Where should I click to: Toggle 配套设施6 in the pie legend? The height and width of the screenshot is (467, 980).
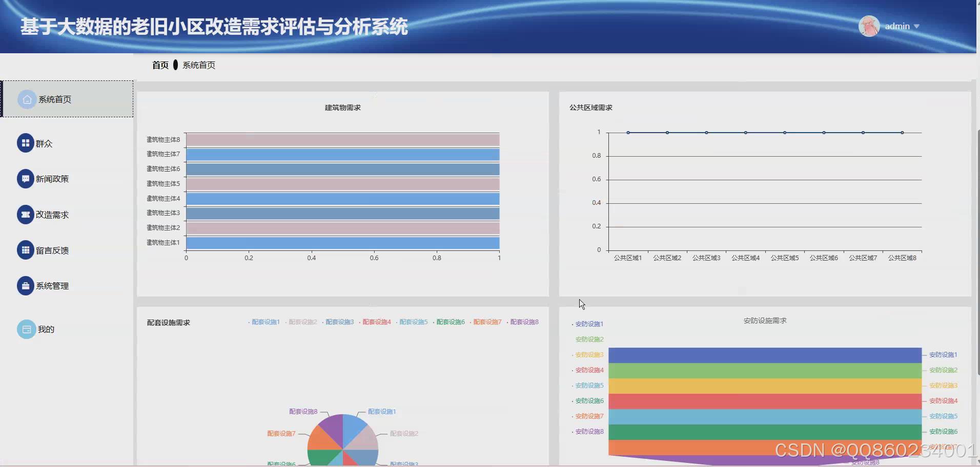click(x=448, y=322)
